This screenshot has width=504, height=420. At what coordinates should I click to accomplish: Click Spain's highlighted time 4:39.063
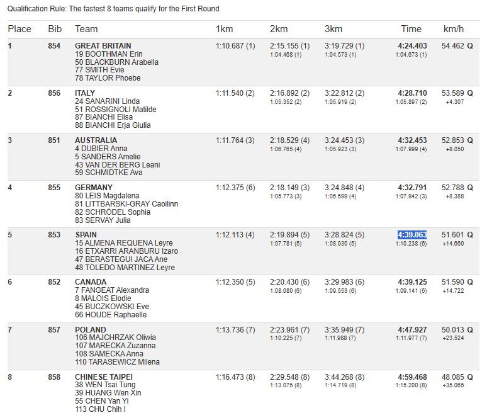[x=412, y=235]
